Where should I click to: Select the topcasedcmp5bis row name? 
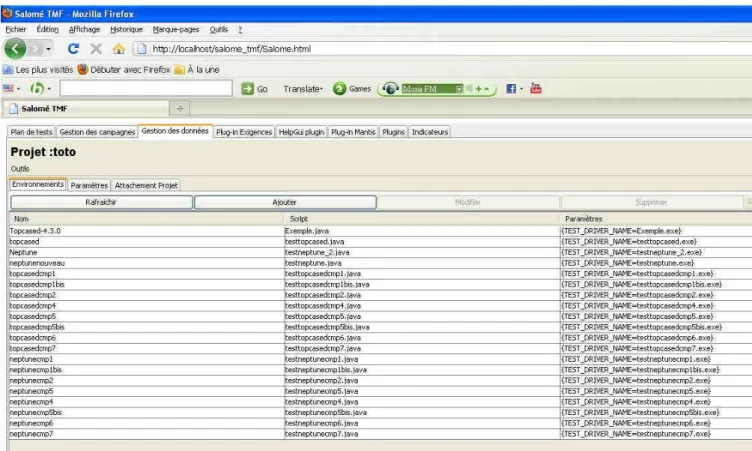37,327
